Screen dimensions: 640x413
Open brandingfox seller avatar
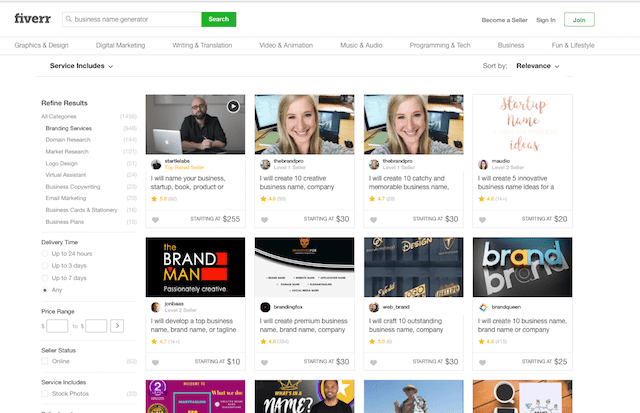265,307
